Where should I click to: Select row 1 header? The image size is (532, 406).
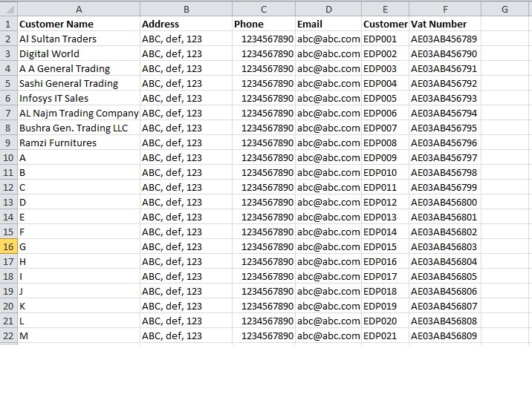point(8,24)
